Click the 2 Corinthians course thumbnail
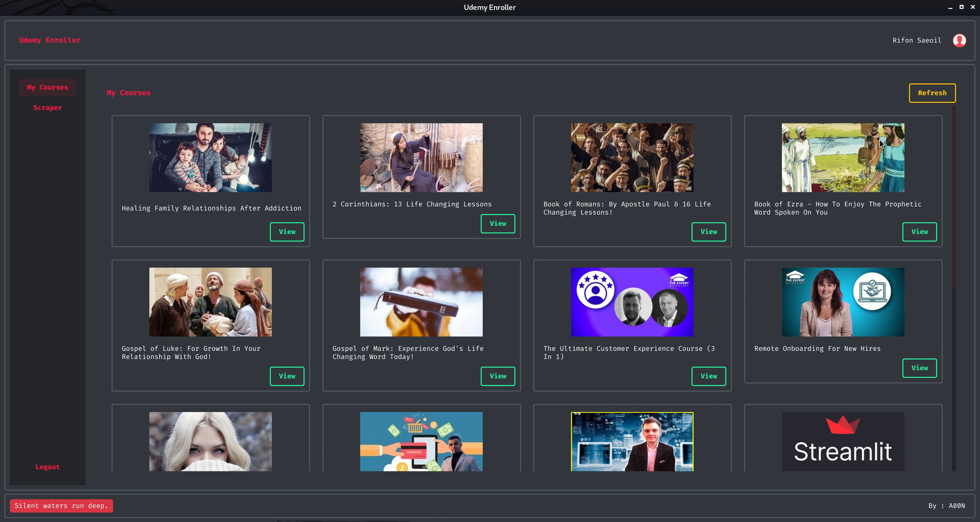The height and width of the screenshot is (522, 980). [x=421, y=157]
